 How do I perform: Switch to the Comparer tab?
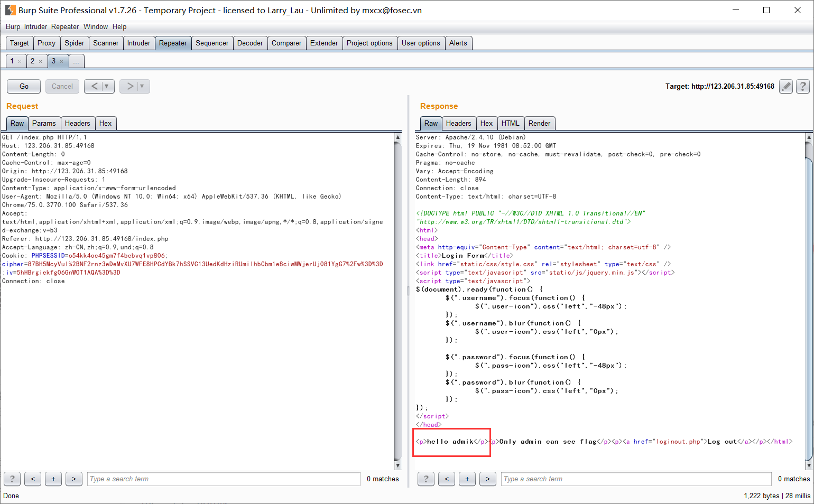[x=286, y=43]
